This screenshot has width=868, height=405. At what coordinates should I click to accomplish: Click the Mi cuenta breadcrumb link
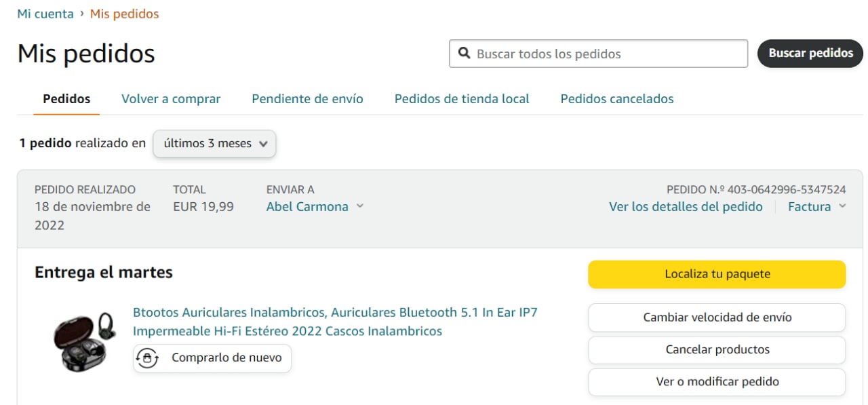tap(45, 14)
